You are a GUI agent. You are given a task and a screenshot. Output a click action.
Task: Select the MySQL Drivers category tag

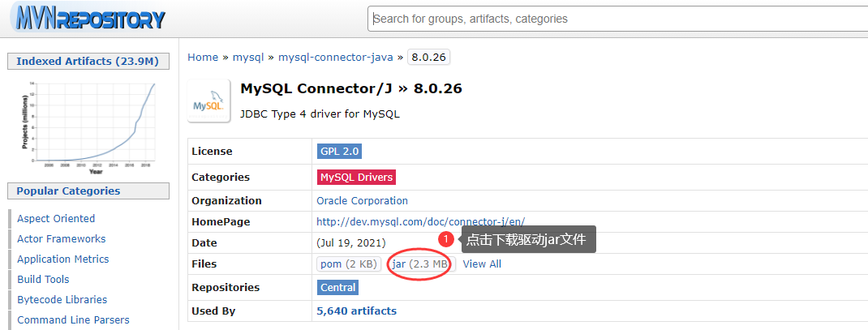[356, 178]
